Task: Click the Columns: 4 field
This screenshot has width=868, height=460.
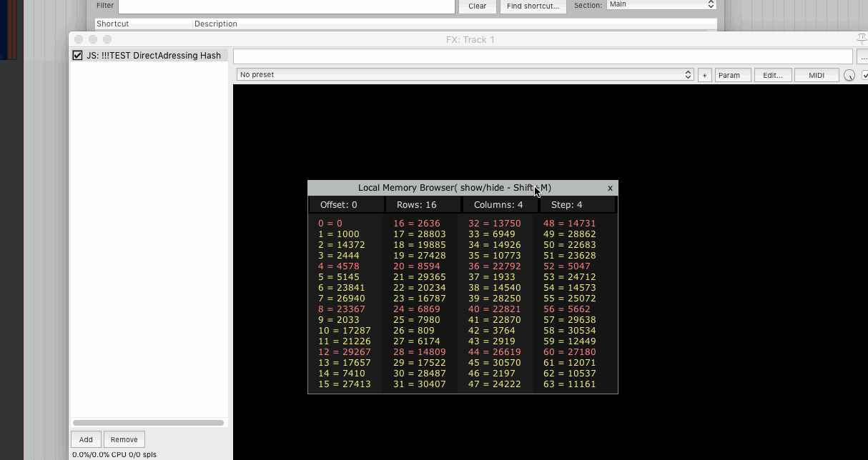Action: (499, 205)
